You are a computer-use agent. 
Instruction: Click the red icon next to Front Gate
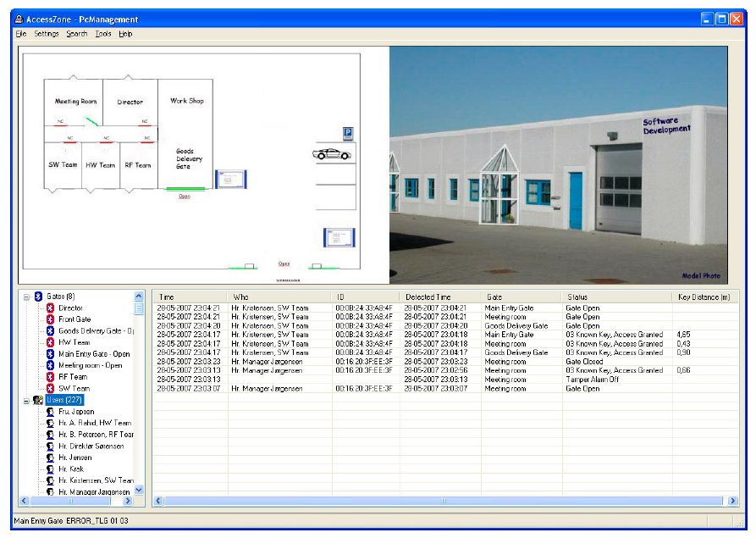(50, 319)
